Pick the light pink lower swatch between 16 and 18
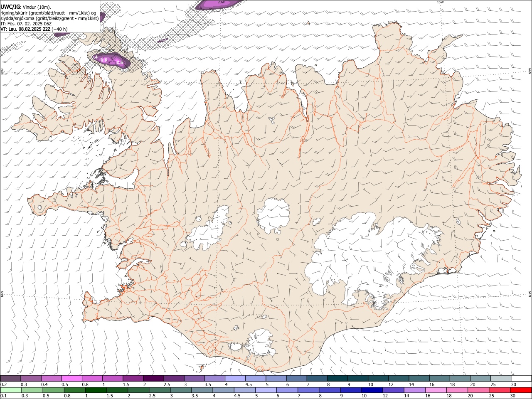This screenshot has width=532, height=399. pyautogui.click(x=436, y=390)
